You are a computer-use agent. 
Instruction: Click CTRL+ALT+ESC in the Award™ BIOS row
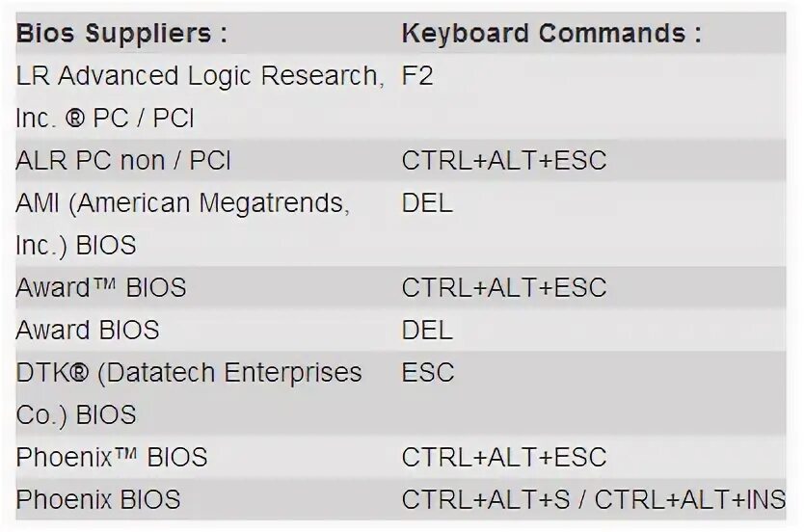[503, 287]
